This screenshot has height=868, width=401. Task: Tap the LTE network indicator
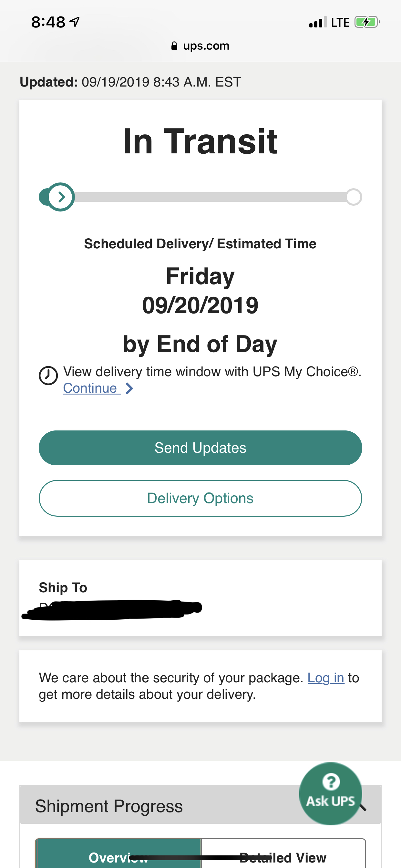click(x=340, y=22)
